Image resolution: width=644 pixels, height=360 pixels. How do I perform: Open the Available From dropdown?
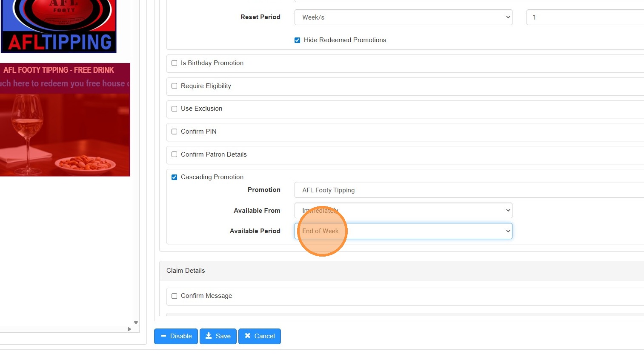pos(403,211)
